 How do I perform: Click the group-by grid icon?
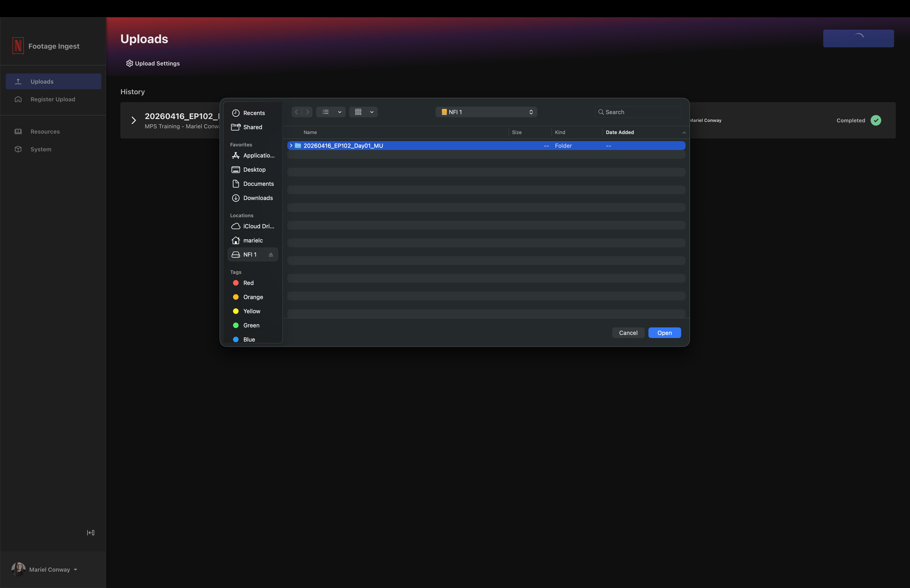click(x=358, y=112)
